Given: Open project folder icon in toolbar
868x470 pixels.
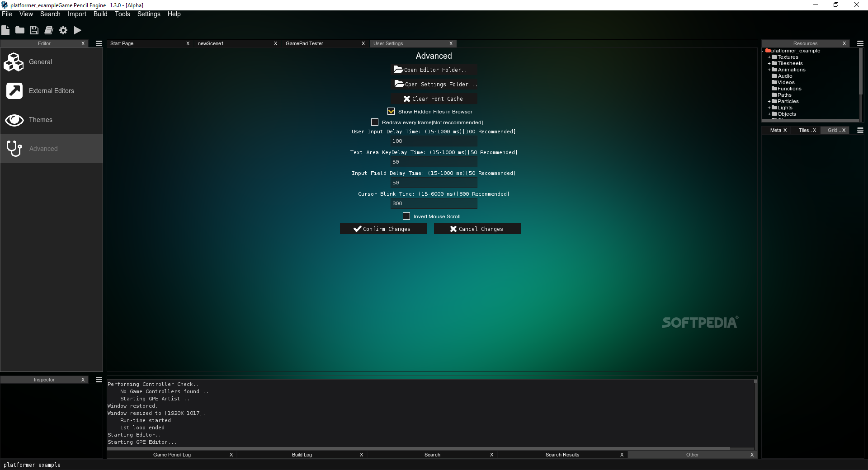Looking at the screenshot, I should pyautogui.click(x=20, y=30).
